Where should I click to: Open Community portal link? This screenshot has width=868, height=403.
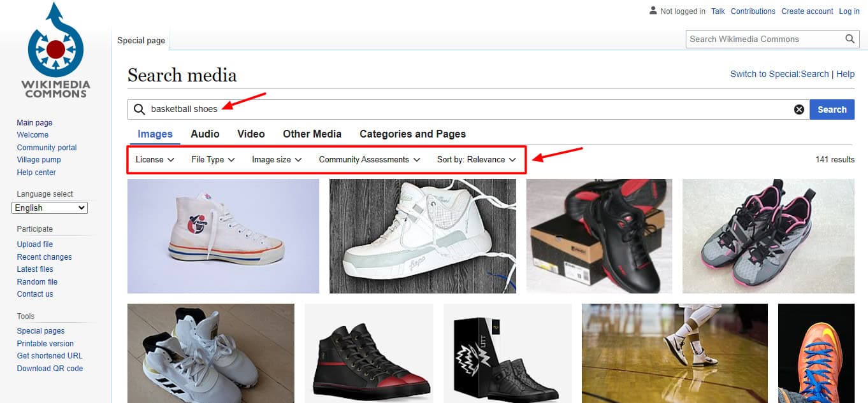point(47,147)
